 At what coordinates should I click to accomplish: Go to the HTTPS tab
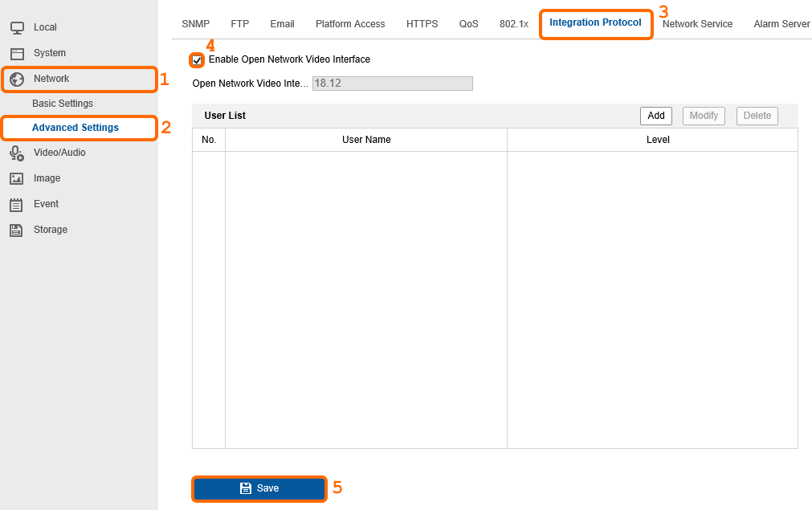(422, 24)
